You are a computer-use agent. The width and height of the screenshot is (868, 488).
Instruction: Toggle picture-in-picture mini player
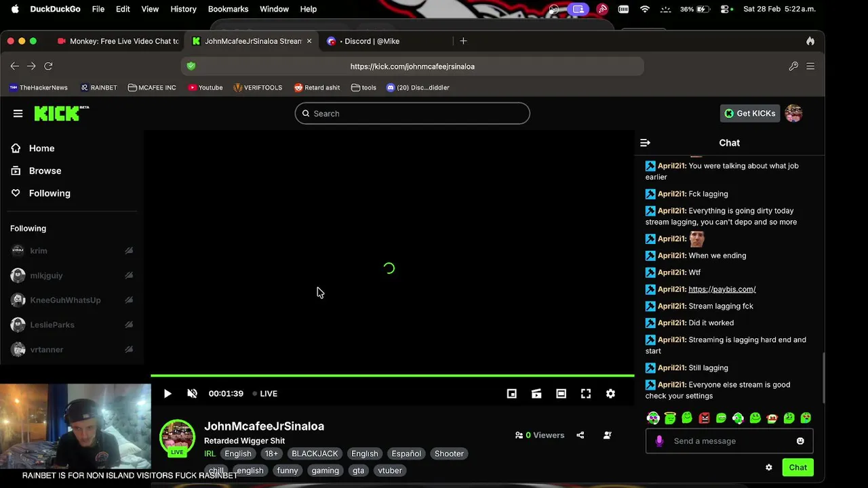512,394
